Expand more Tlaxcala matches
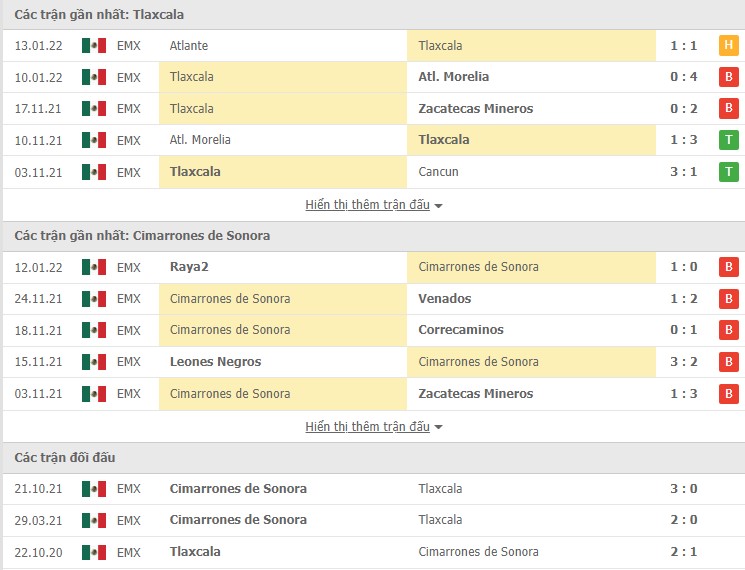Screen dimensions: 745x570 [374, 205]
